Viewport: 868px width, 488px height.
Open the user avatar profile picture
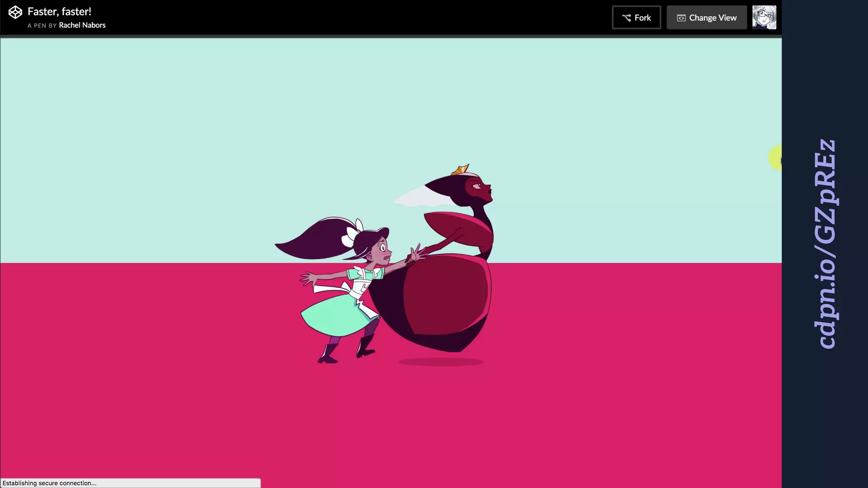(764, 17)
